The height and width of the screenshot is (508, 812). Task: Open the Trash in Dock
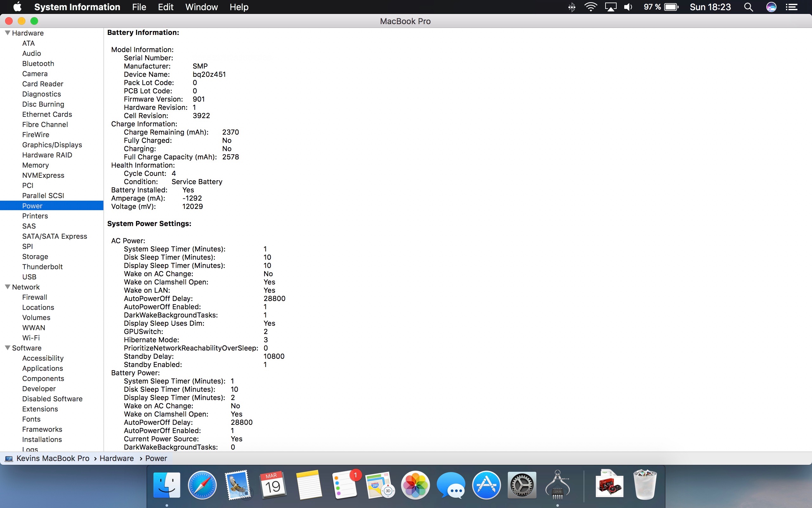tap(645, 485)
